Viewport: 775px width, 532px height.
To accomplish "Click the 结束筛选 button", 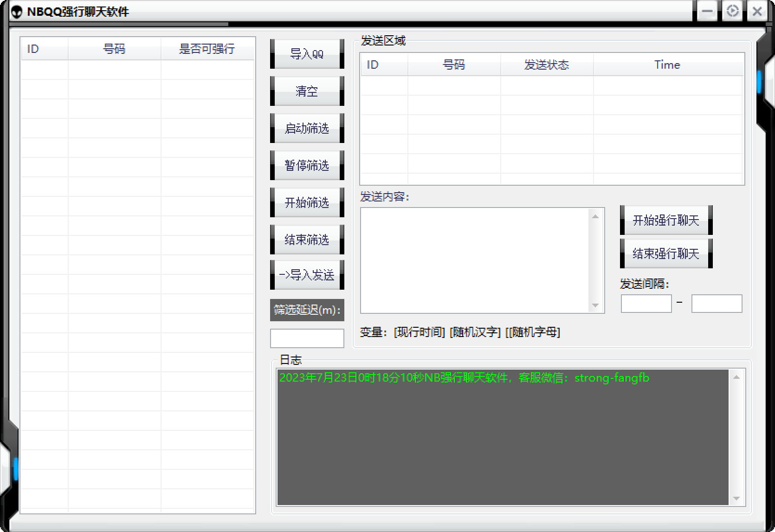I will coord(307,240).
